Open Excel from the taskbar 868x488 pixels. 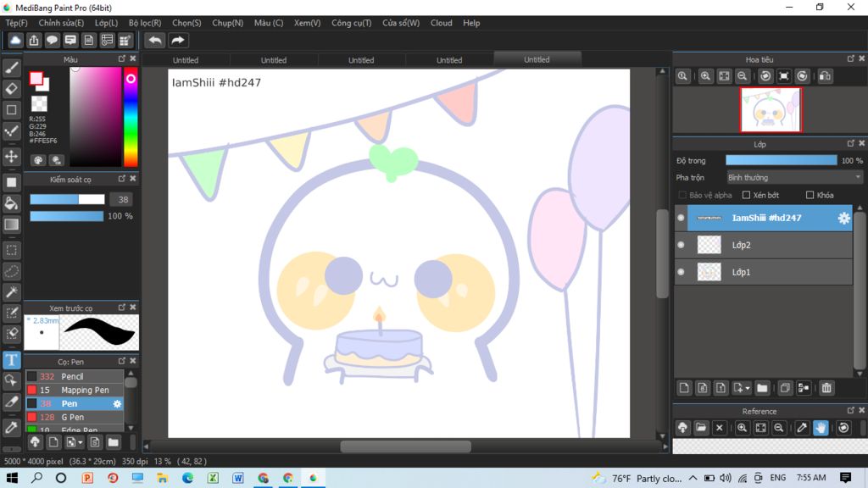(x=213, y=478)
